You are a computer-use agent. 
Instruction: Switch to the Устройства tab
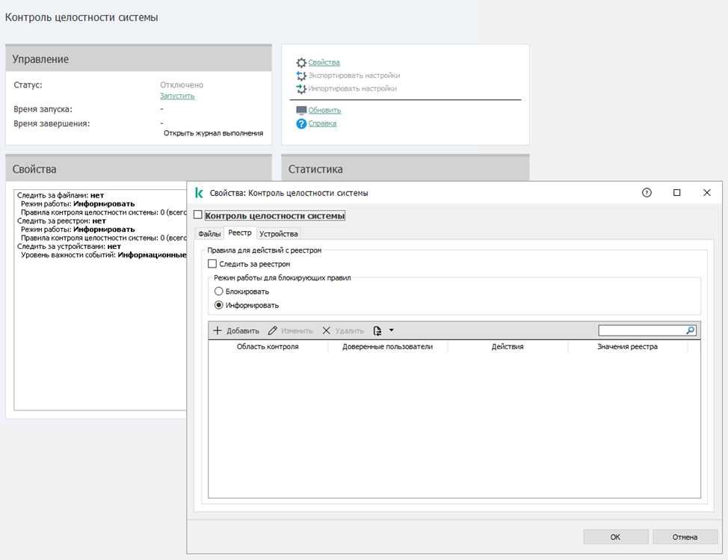[278, 234]
